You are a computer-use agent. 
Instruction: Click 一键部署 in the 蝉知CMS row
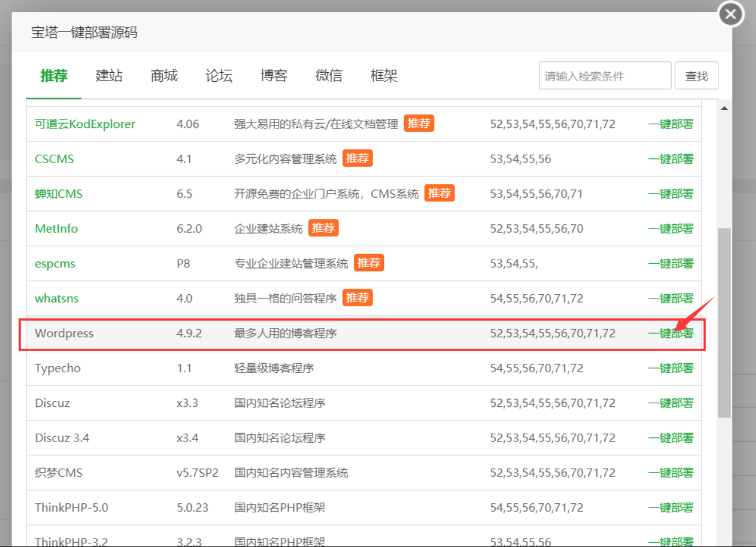(x=670, y=194)
